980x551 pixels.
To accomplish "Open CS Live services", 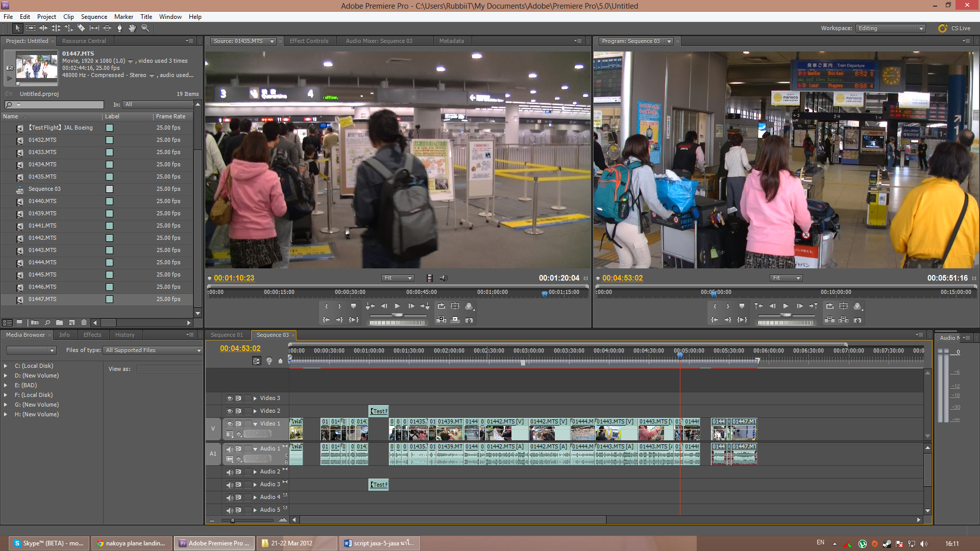I will point(955,29).
